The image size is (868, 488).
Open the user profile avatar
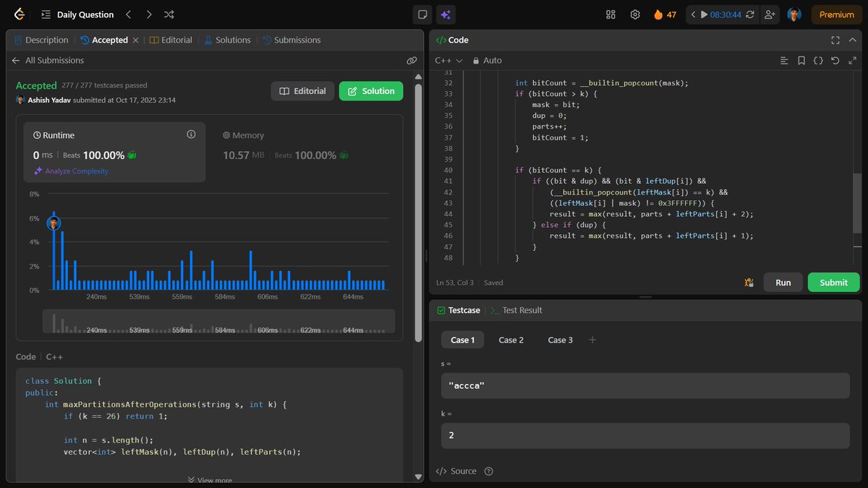tap(794, 14)
